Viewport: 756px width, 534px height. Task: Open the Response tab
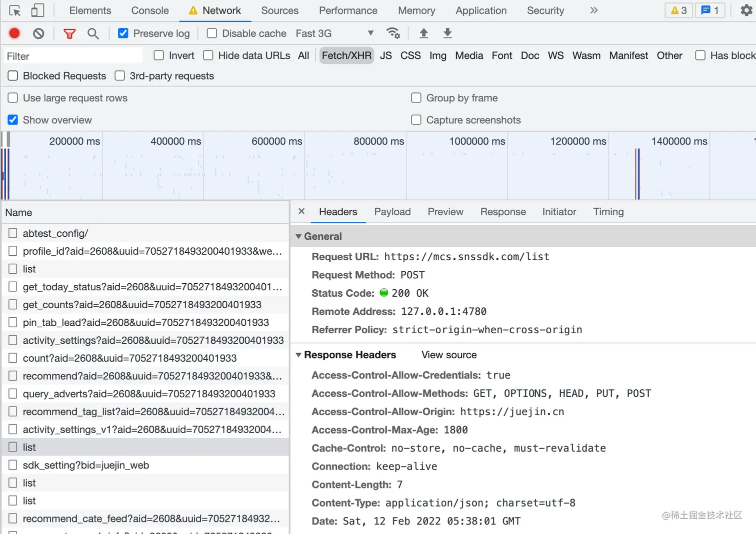pyautogui.click(x=503, y=212)
